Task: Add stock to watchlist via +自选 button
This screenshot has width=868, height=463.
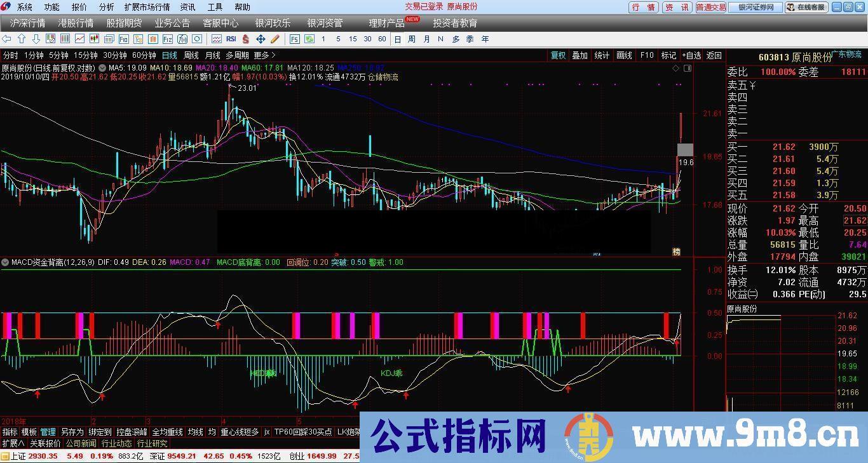Action: (x=691, y=55)
